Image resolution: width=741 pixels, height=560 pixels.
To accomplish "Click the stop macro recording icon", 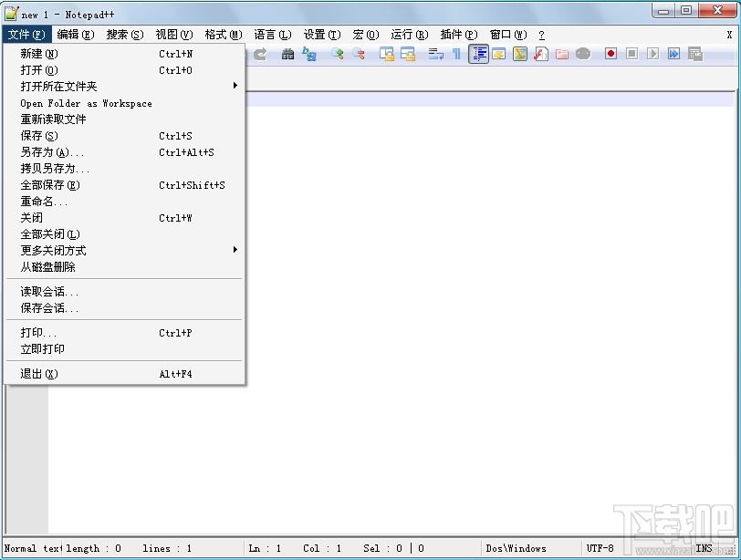I will point(631,54).
